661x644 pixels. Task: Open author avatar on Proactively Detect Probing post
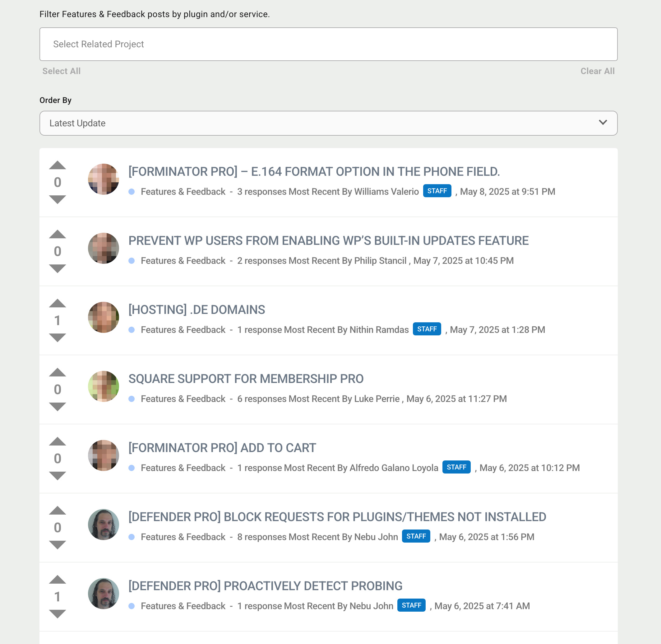[x=104, y=594]
